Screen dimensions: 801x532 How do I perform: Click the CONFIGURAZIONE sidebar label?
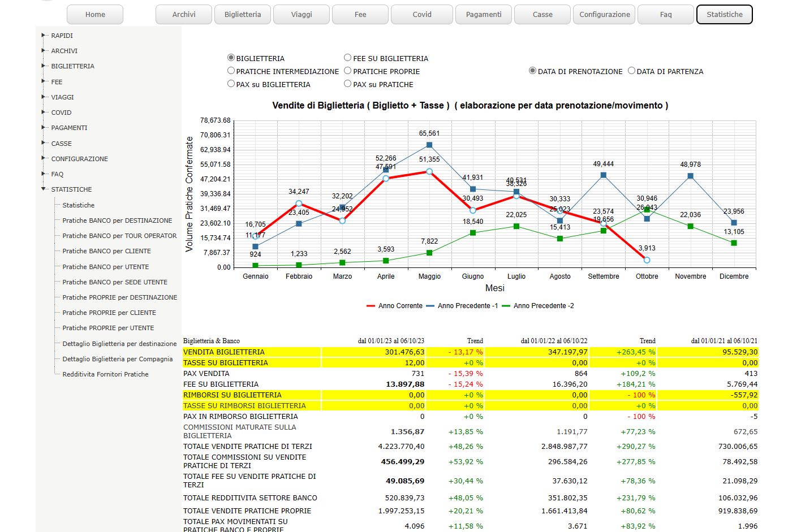[x=79, y=159]
